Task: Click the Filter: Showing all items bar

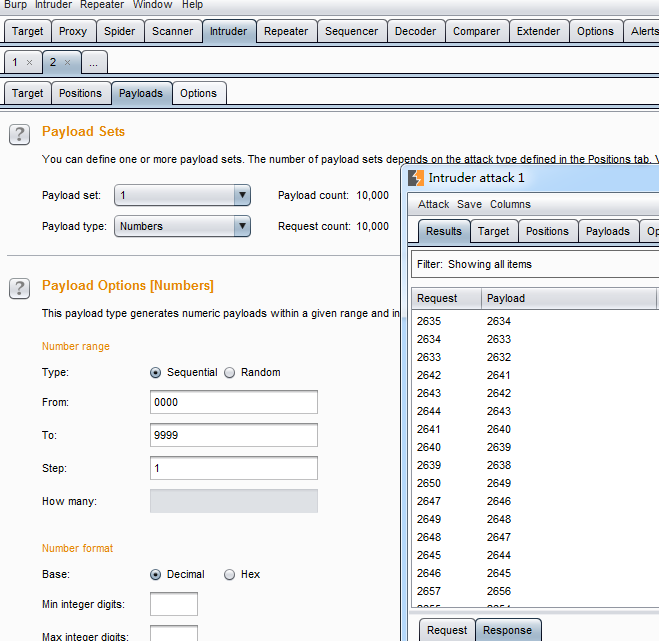Action: [535, 264]
